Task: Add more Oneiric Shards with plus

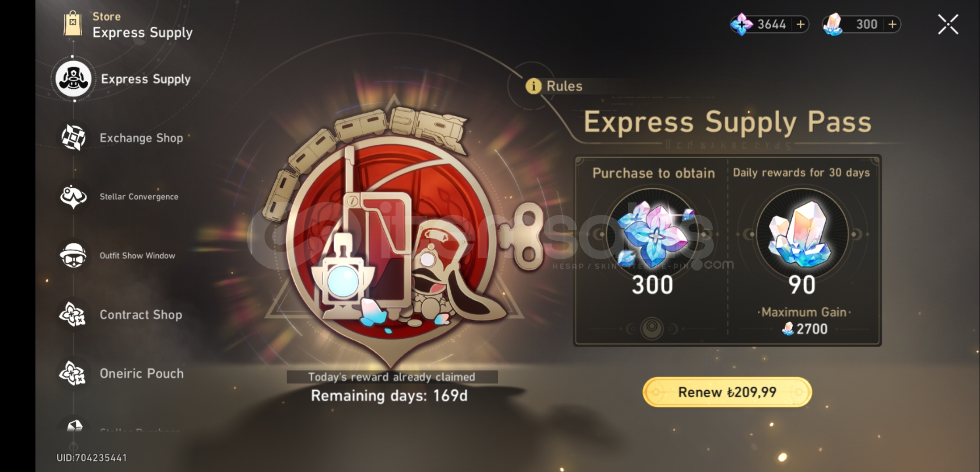Action: (800, 24)
